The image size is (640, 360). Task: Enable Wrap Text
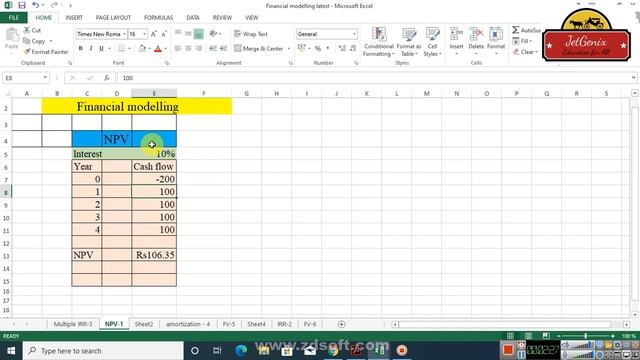click(x=251, y=34)
